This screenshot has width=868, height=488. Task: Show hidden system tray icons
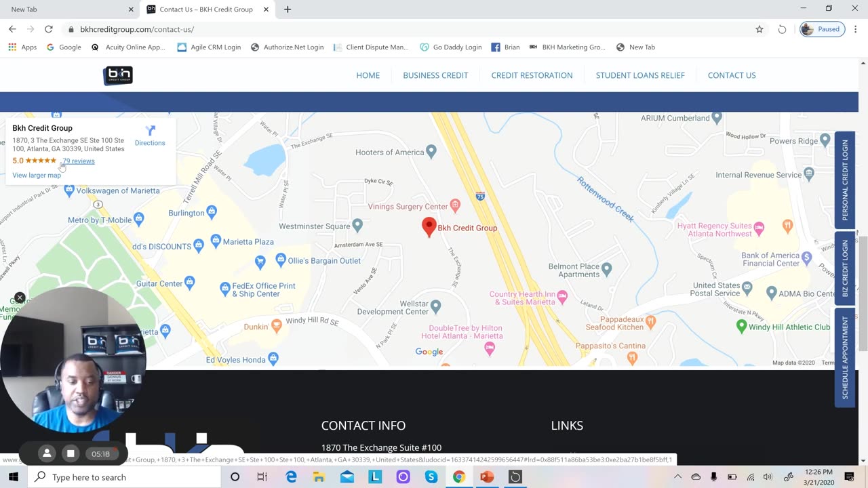pyautogui.click(x=677, y=477)
